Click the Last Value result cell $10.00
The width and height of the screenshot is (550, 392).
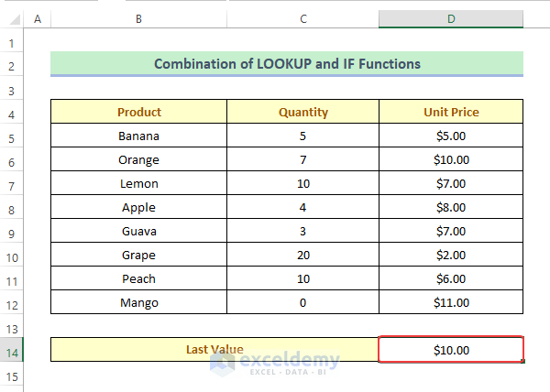pos(450,350)
